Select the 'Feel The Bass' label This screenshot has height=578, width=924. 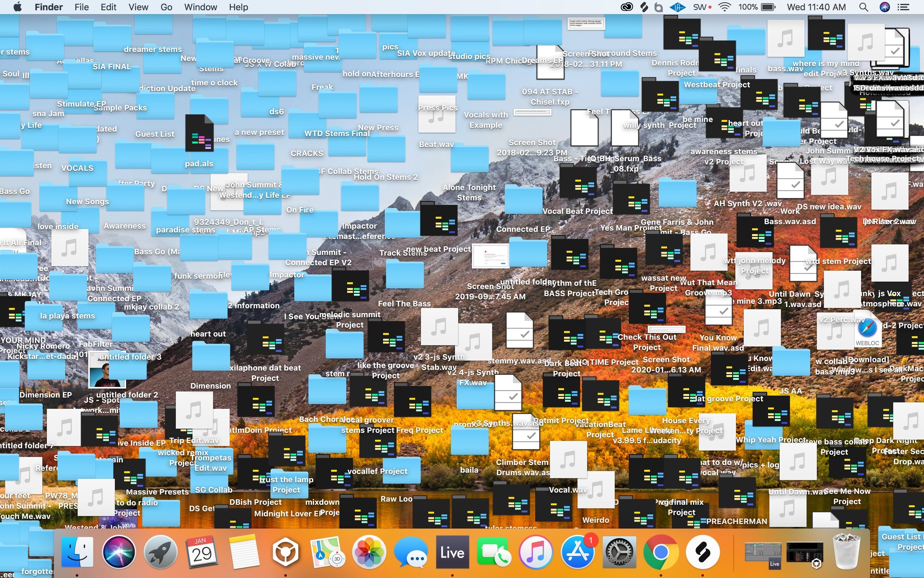pos(404,303)
